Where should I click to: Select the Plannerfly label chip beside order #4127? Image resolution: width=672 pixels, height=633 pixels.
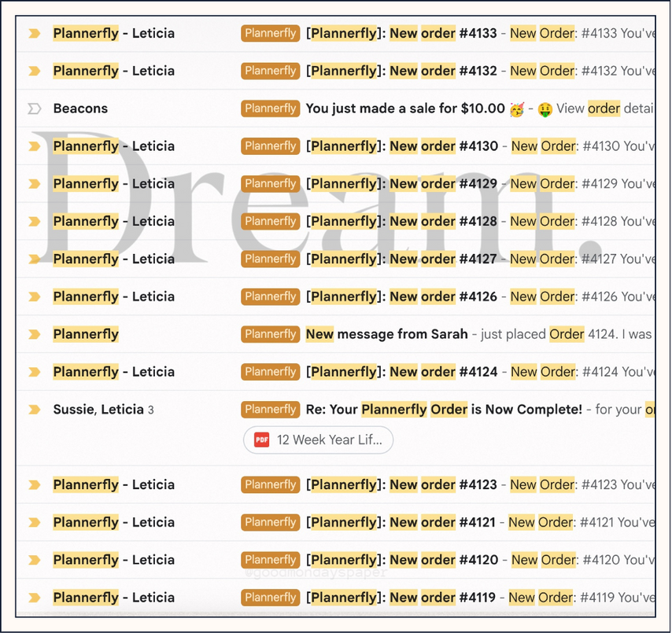(x=271, y=259)
